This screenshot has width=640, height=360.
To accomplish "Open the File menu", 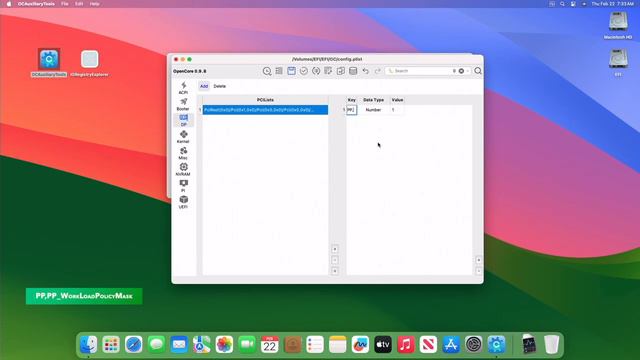I will pos(64,4).
